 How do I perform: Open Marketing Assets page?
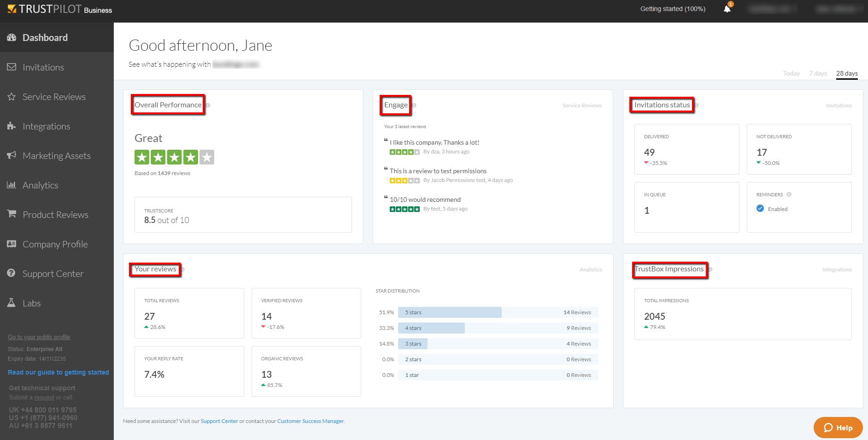tap(57, 156)
